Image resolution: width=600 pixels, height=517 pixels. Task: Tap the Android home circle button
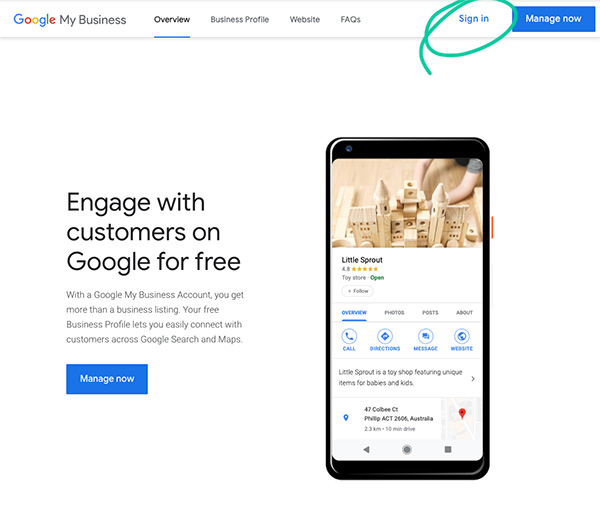click(407, 450)
